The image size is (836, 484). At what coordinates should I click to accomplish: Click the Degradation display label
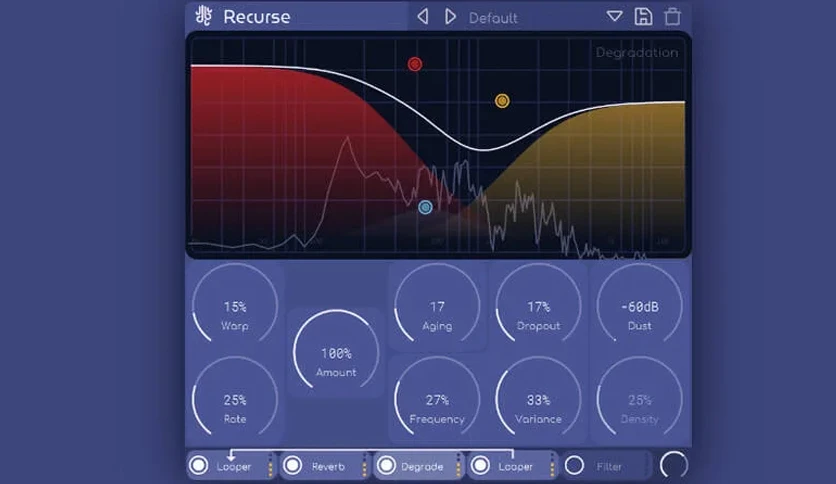coord(637,53)
